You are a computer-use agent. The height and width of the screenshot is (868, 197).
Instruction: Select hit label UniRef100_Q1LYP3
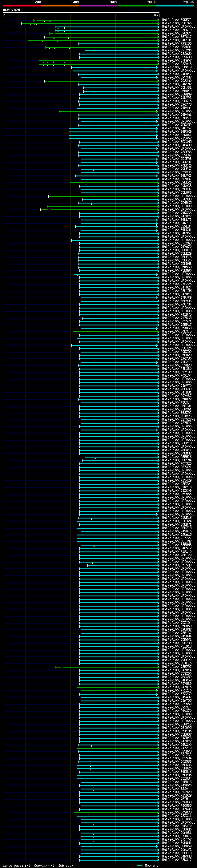click(177, 98)
